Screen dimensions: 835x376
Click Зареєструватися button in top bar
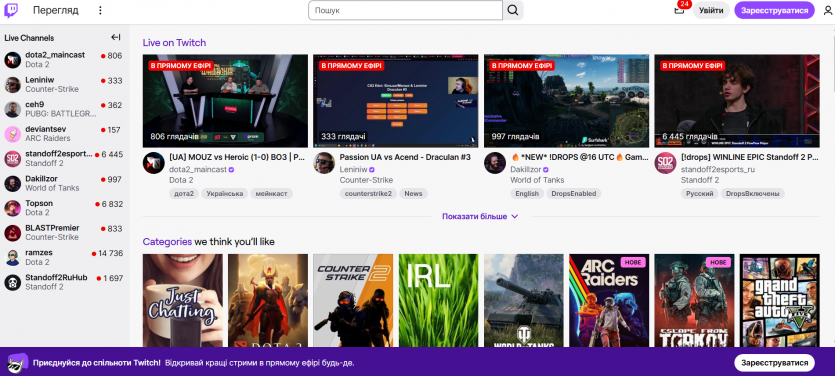point(774,10)
